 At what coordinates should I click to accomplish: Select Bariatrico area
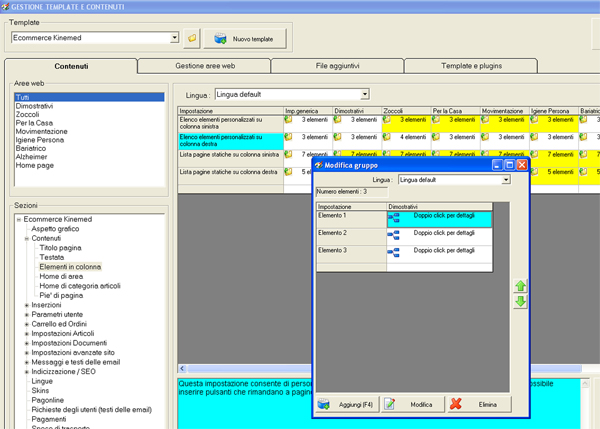click(x=31, y=148)
